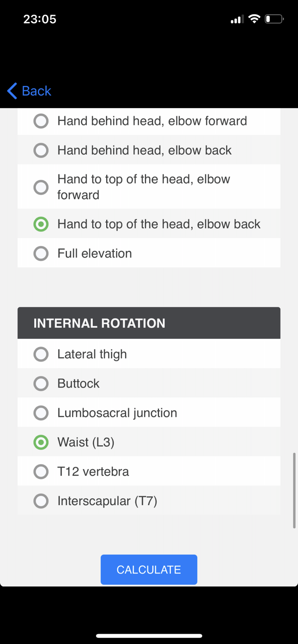Tap the battery indicator icon
The width and height of the screenshot is (298, 644).
tap(274, 19)
